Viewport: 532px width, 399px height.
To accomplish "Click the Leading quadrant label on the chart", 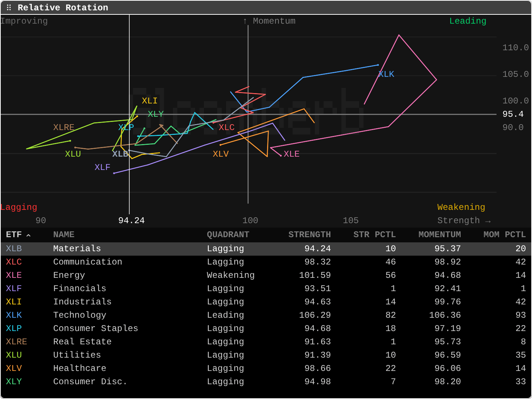I will (468, 21).
